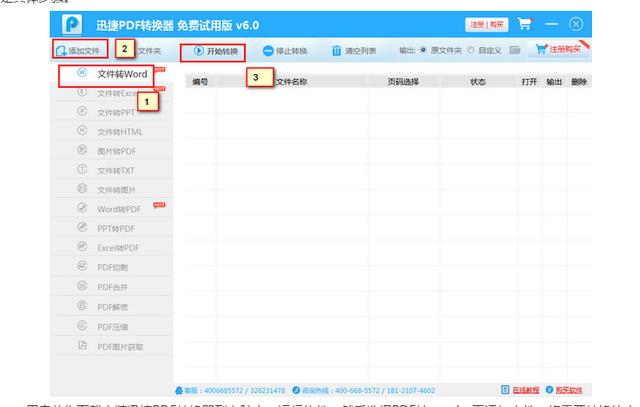Click the 注册购买 button with cart

[x=559, y=49]
